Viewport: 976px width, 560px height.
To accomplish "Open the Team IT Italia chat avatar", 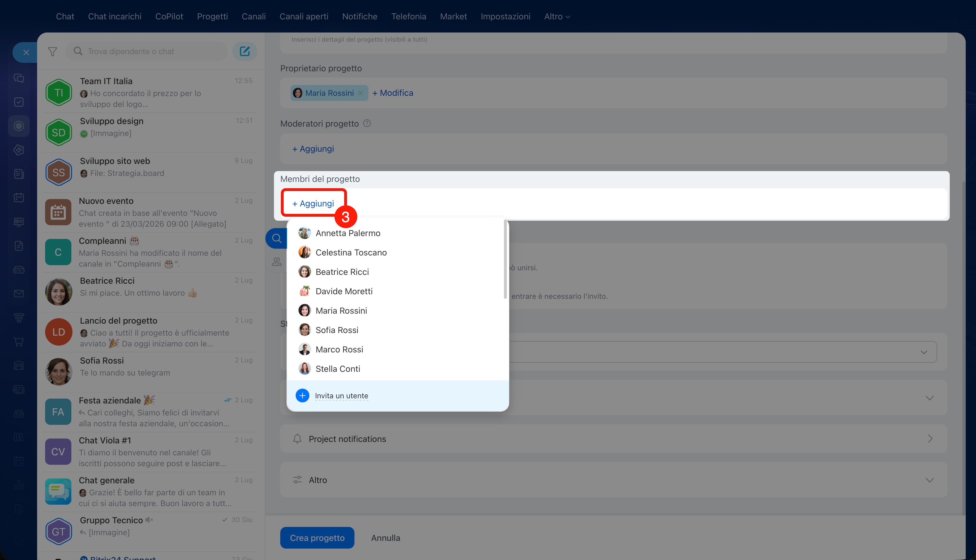I will click(59, 92).
